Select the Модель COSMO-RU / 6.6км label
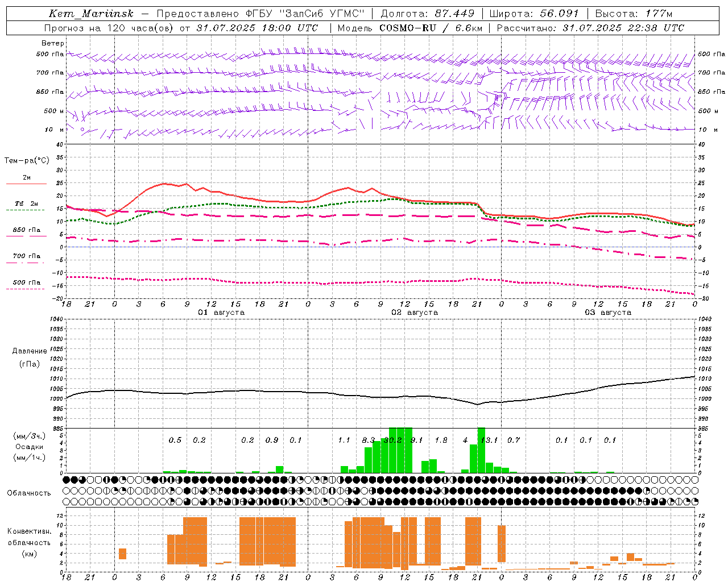The image size is (728, 582). [410, 28]
